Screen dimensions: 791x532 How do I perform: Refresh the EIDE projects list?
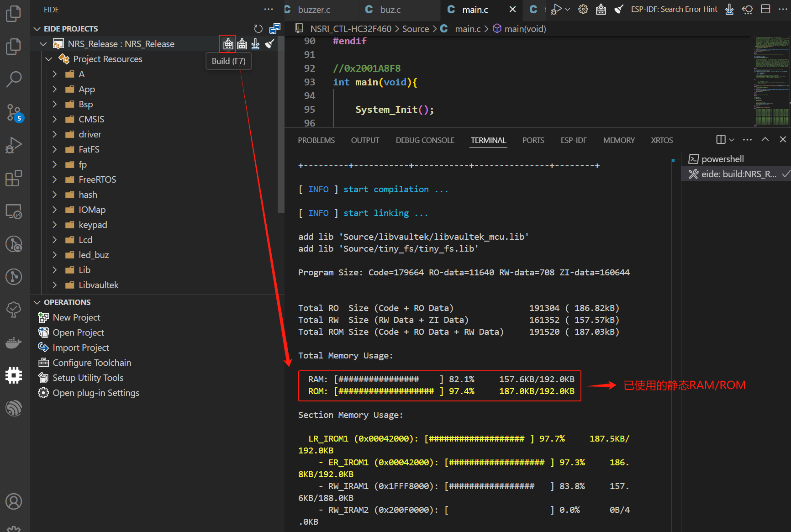click(258, 29)
